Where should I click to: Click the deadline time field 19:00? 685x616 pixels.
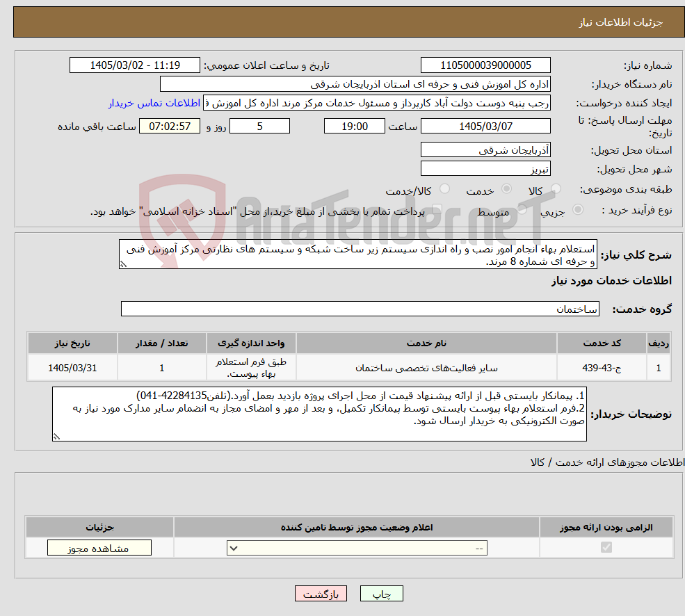[354, 127]
